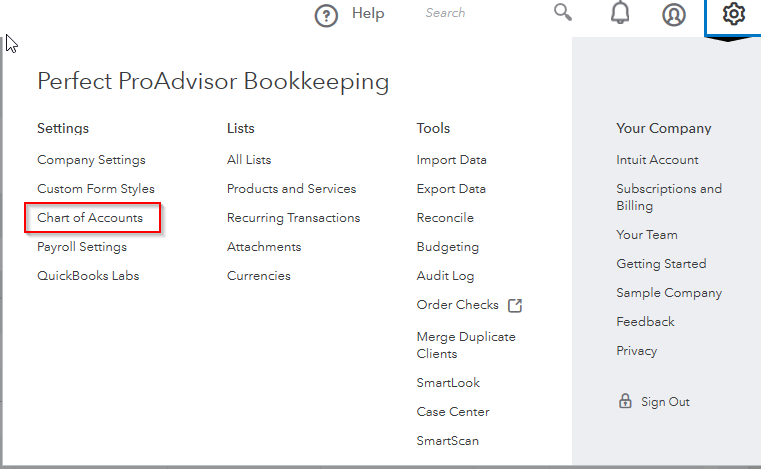Click the Your Company heading
Viewport: 761px width, 469px height.
(x=663, y=129)
